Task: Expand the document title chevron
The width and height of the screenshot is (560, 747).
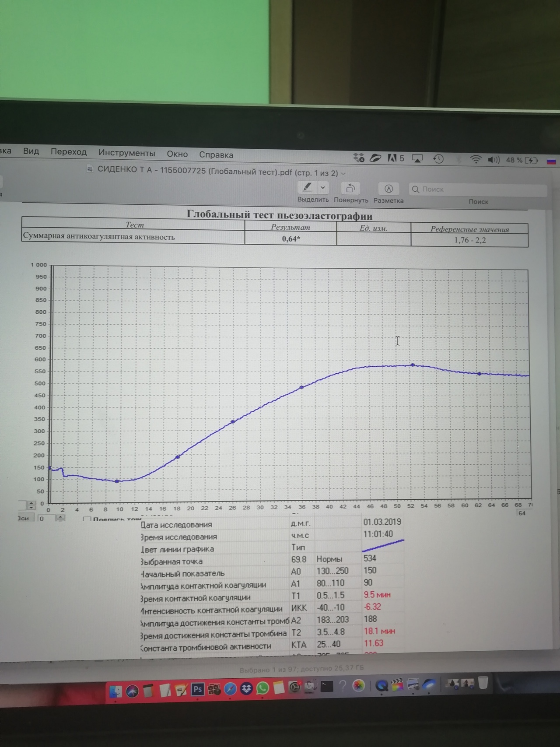Action: coord(343,174)
